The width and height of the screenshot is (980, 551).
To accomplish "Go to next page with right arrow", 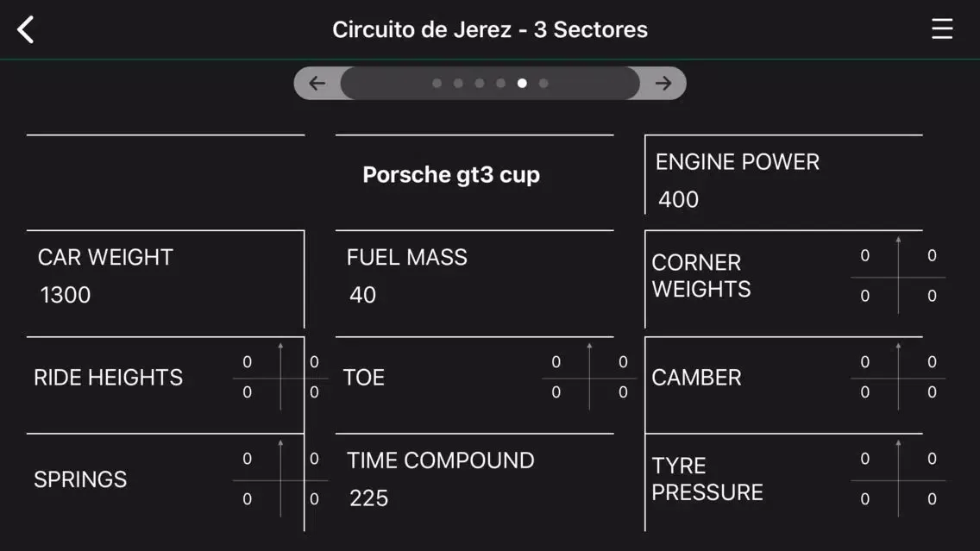I will click(663, 84).
